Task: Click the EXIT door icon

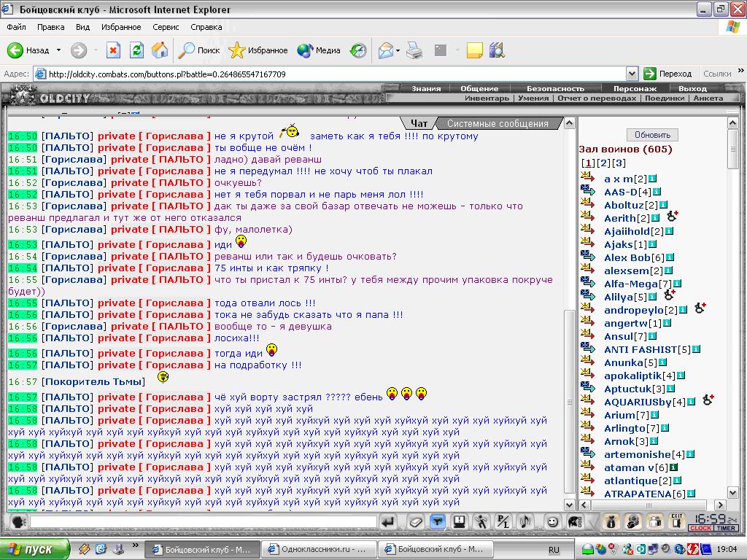Action: (x=677, y=521)
